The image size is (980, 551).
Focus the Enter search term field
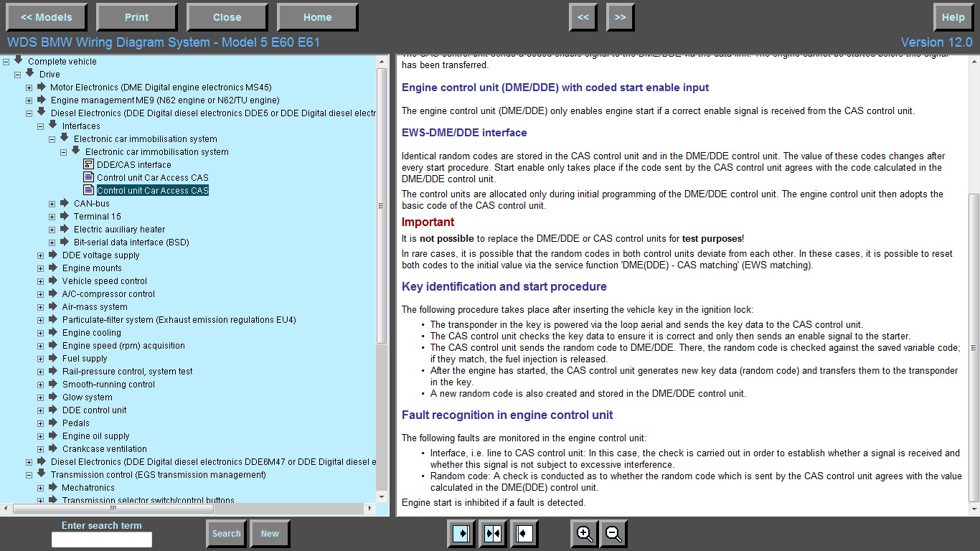[x=102, y=540]
